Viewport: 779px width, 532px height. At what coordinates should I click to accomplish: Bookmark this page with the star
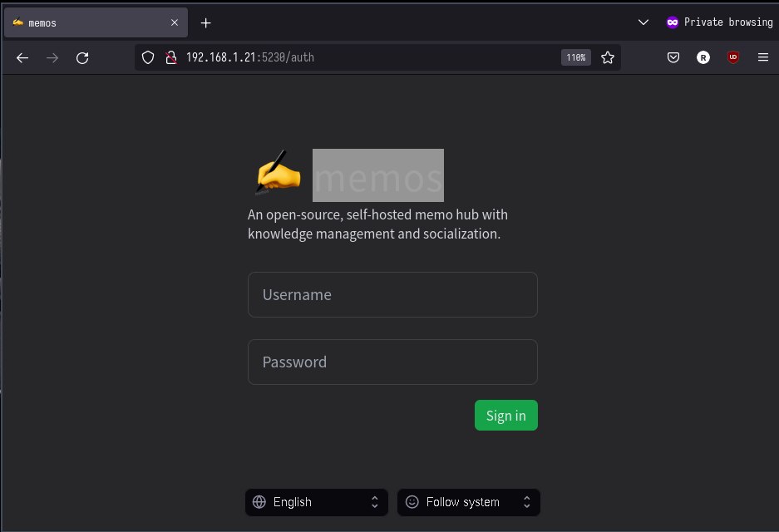[608, 57]
